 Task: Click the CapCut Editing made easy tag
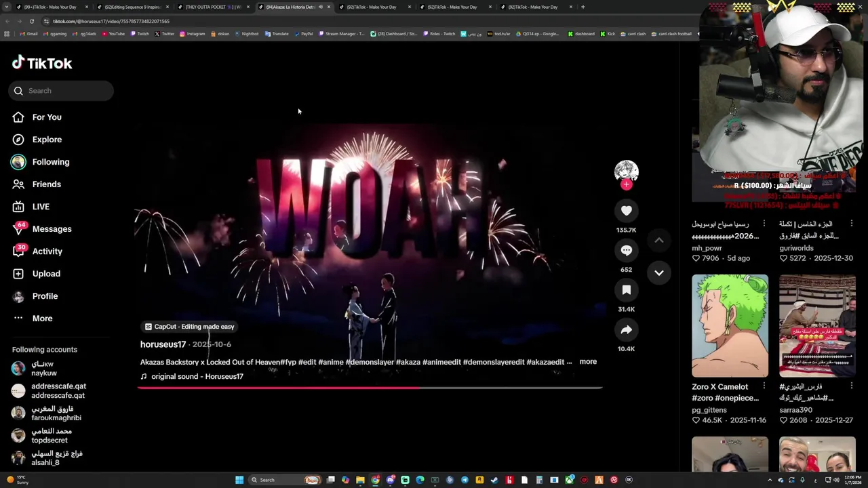[190, 327]
